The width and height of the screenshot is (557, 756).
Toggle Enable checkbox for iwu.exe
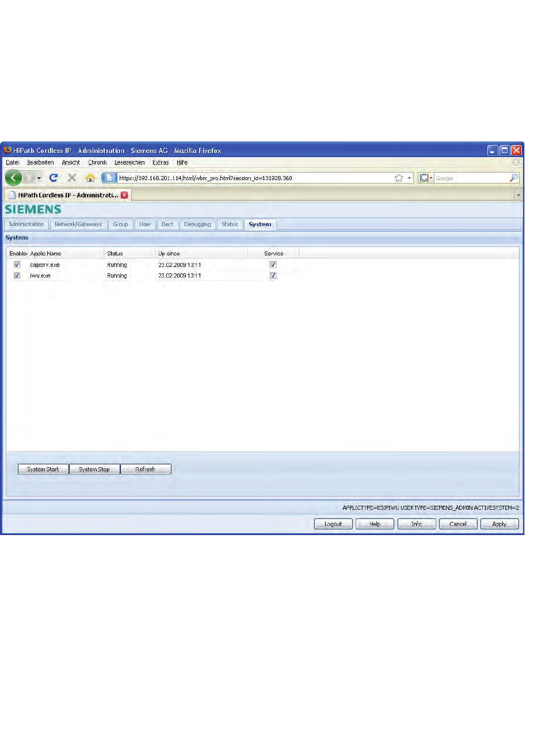pyautogui.click(x=17, y=276)
